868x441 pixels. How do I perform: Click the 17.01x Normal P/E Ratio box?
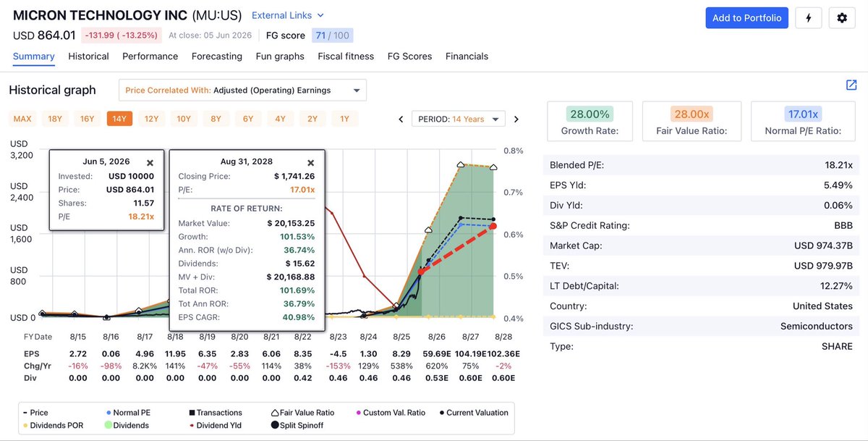click(x=802, y=122)
